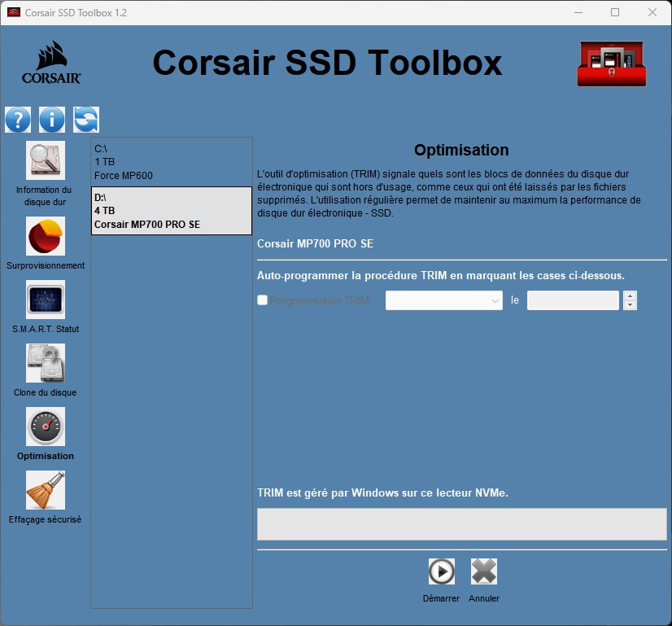The width and height of the screenshot is (672, 626).
Task: Select the Optimisation gauge icon
Action: coord(46,427)
